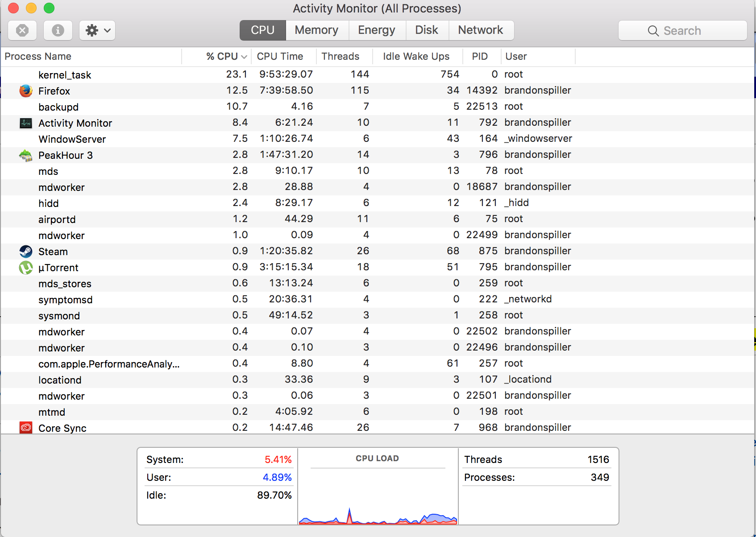Sort by the PID column header
The height and width of the screenshot is (537, 756).
[482, 57]
